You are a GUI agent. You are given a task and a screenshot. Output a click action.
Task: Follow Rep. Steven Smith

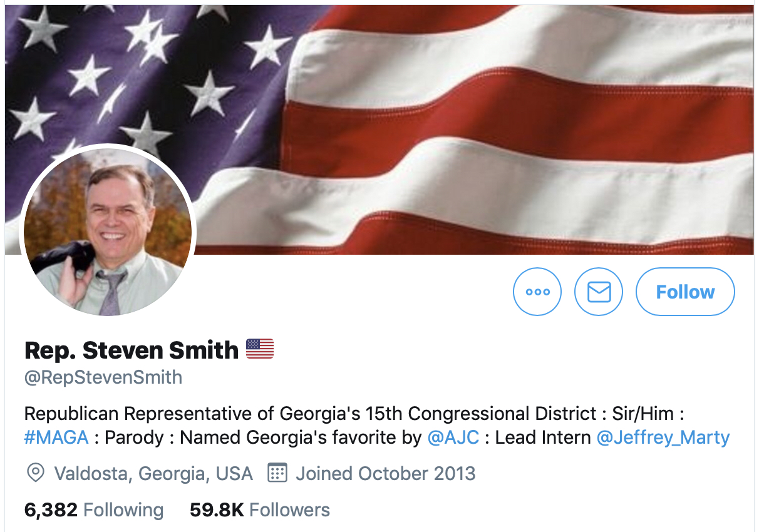pos(685,292)
